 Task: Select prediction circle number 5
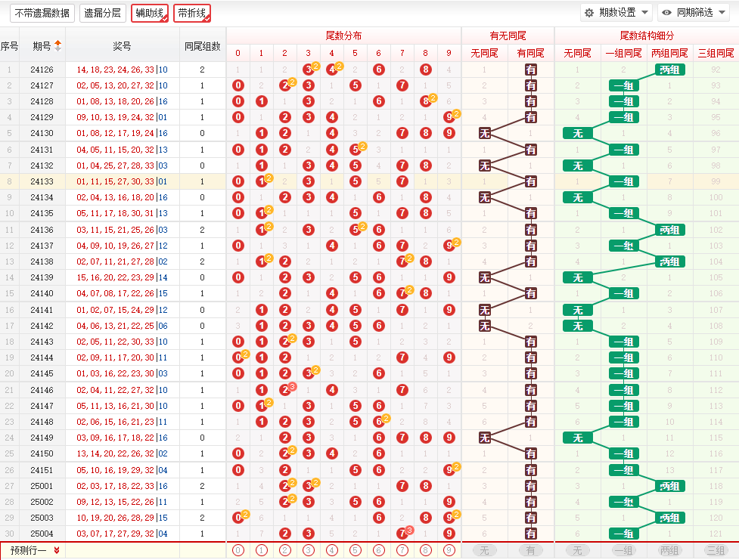[356, 550]
